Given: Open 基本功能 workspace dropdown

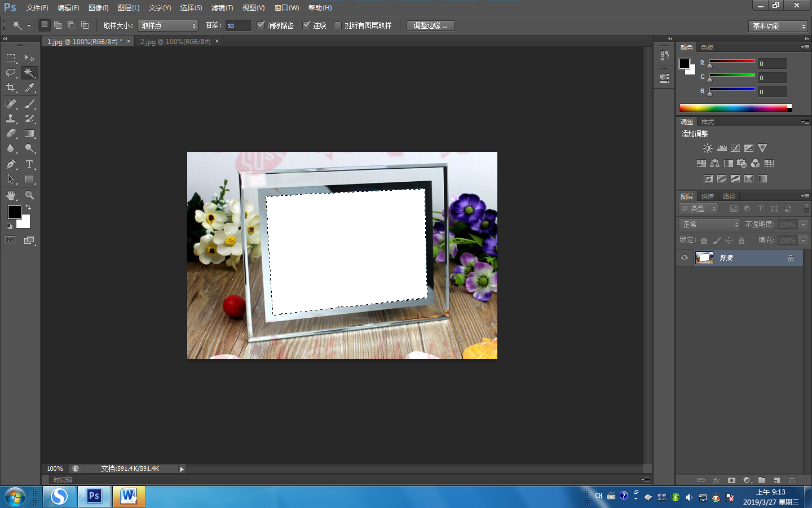Looking at the screenshot, I should pos(778,26).
